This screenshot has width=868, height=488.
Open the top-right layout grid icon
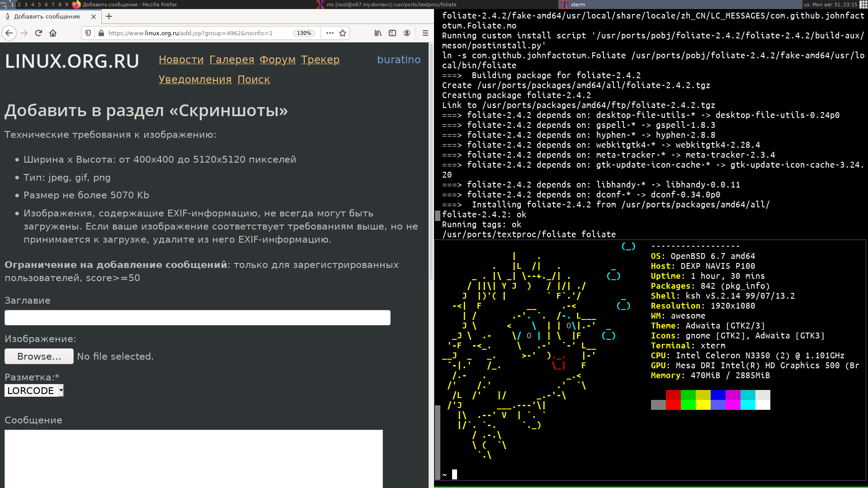863,5
